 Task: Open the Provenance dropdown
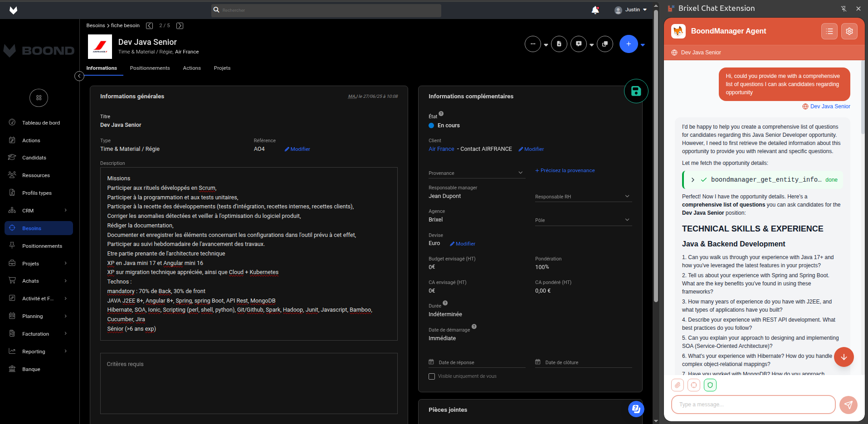click(x=520, y=173)
